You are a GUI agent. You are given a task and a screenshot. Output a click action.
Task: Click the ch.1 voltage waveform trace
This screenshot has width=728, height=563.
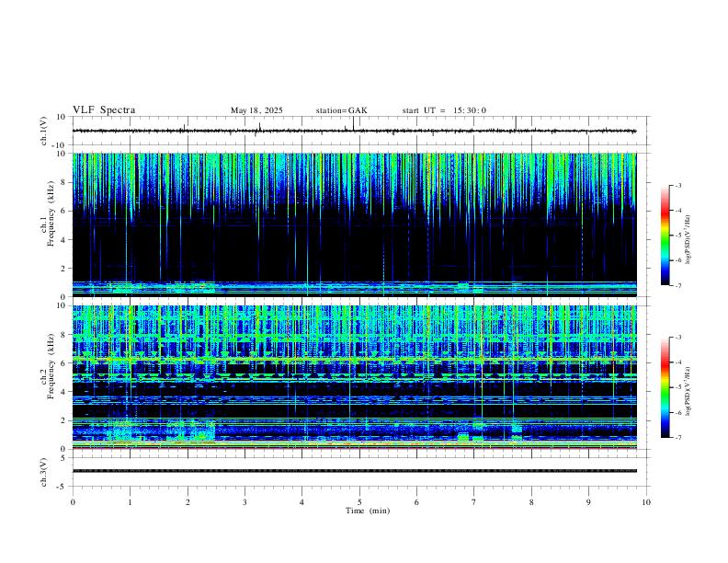pos(354,131)
